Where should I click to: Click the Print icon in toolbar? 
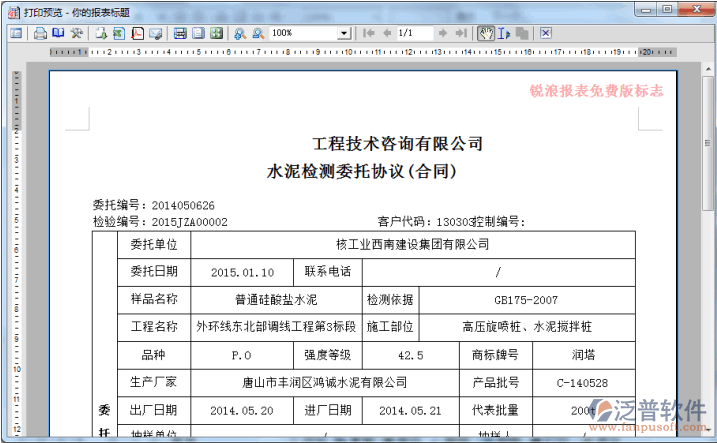click(x=40, y=33)
